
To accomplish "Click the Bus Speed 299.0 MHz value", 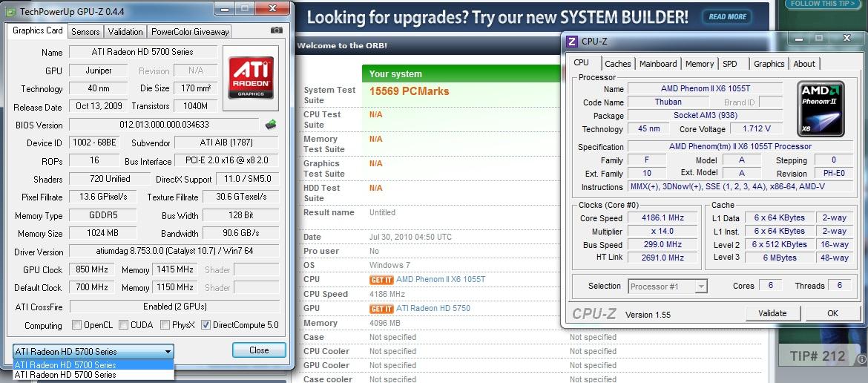I will [662, 245].
